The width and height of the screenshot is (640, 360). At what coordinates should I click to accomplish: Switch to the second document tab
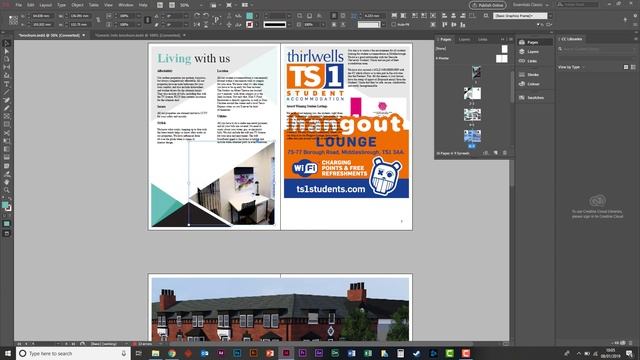click(138, 35)
